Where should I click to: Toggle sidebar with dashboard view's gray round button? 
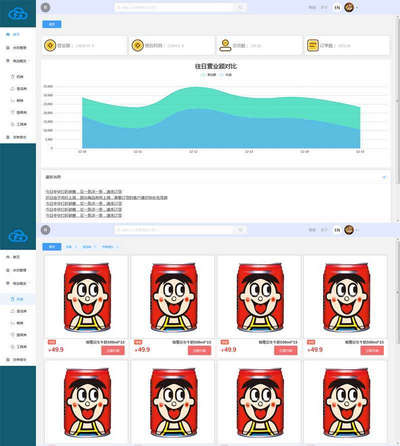tap(45, 7)
